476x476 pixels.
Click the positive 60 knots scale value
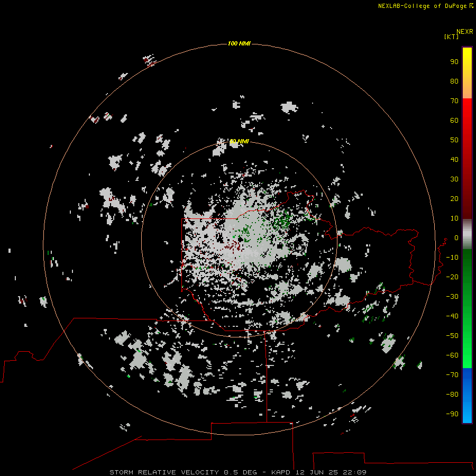point(454,120)
